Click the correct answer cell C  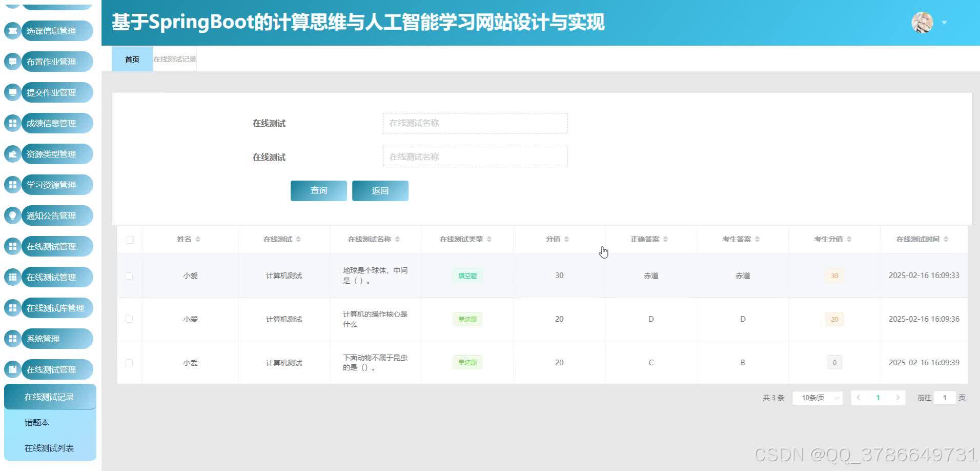click(651, 363)
